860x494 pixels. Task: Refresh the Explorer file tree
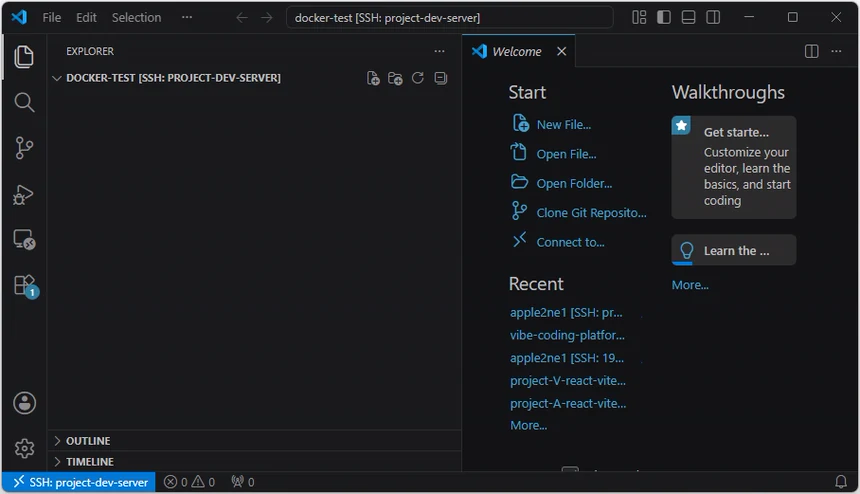(417, 78)
